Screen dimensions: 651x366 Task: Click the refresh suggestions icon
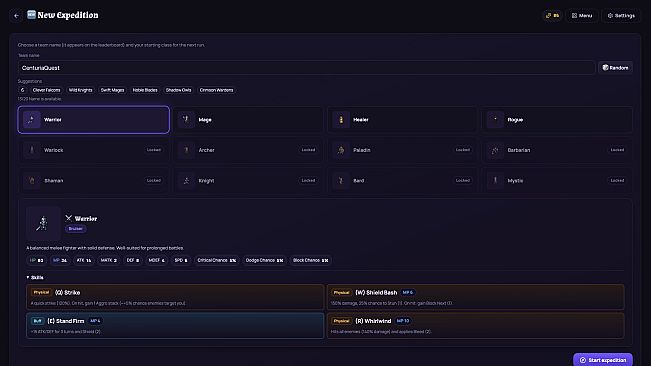[x=22, y=90]
